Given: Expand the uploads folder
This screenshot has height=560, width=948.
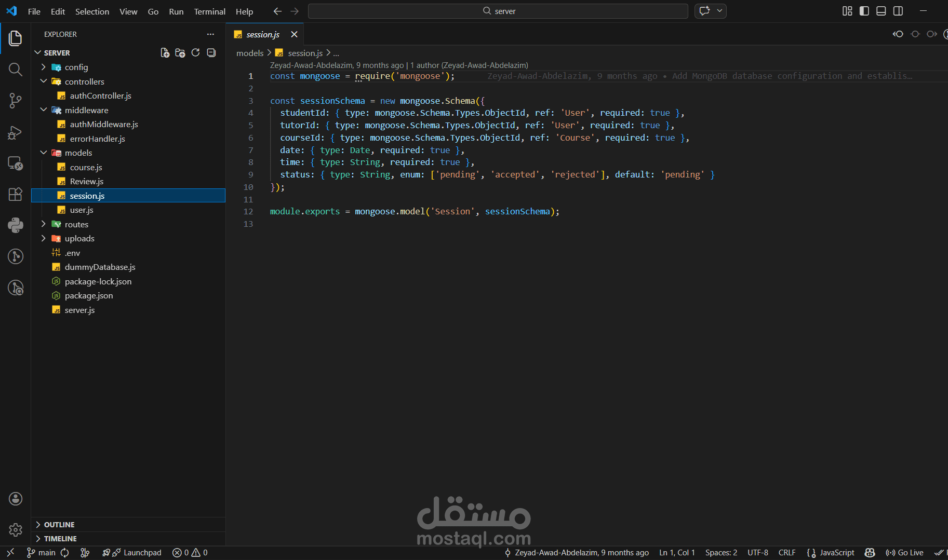Looking at the screenshot, I should point(128,239).
